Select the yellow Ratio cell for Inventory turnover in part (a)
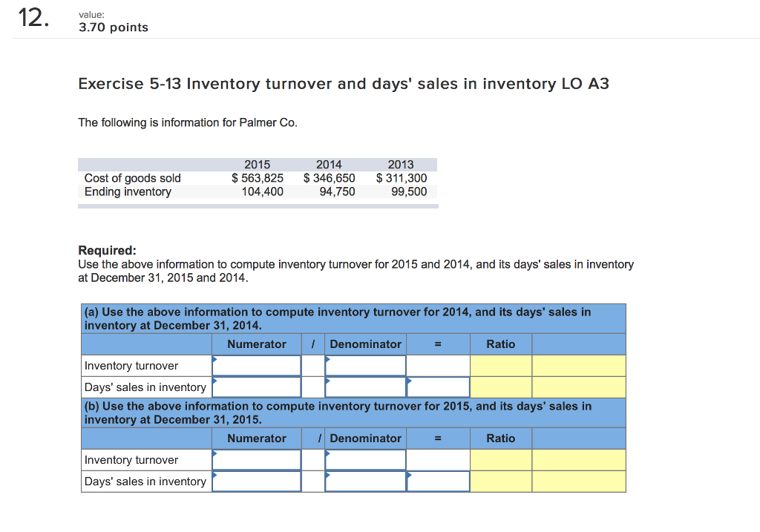Screen dimensions: 760x532 500,364
